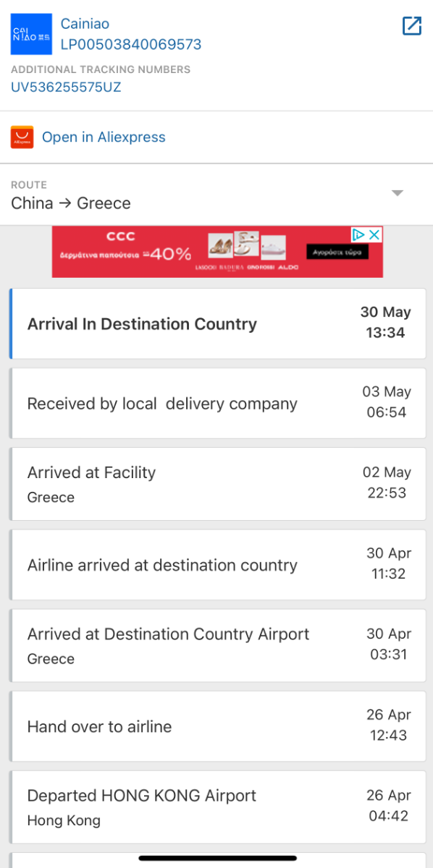Open the external link share icon
The width and height of the screenshot is (433, 868).
tap(411, 26)
